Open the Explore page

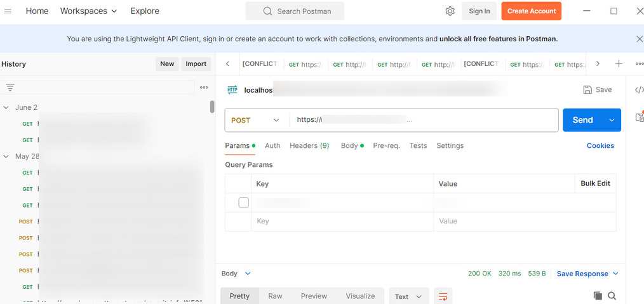coord(145,11)
